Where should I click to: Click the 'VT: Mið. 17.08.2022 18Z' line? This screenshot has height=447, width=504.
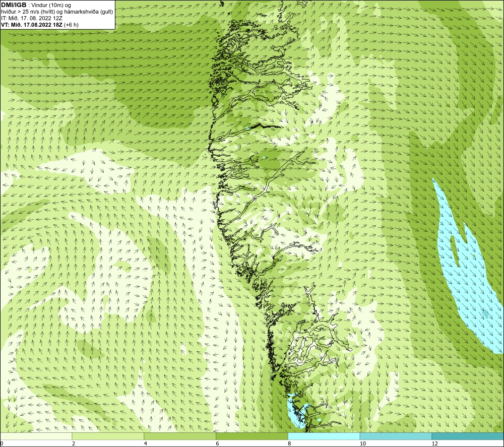[x=32, y=25]
